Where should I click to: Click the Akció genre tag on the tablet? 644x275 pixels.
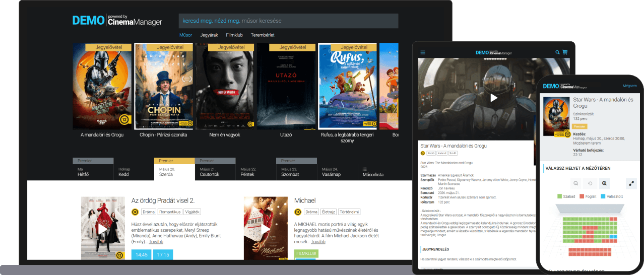pos(431,153)
